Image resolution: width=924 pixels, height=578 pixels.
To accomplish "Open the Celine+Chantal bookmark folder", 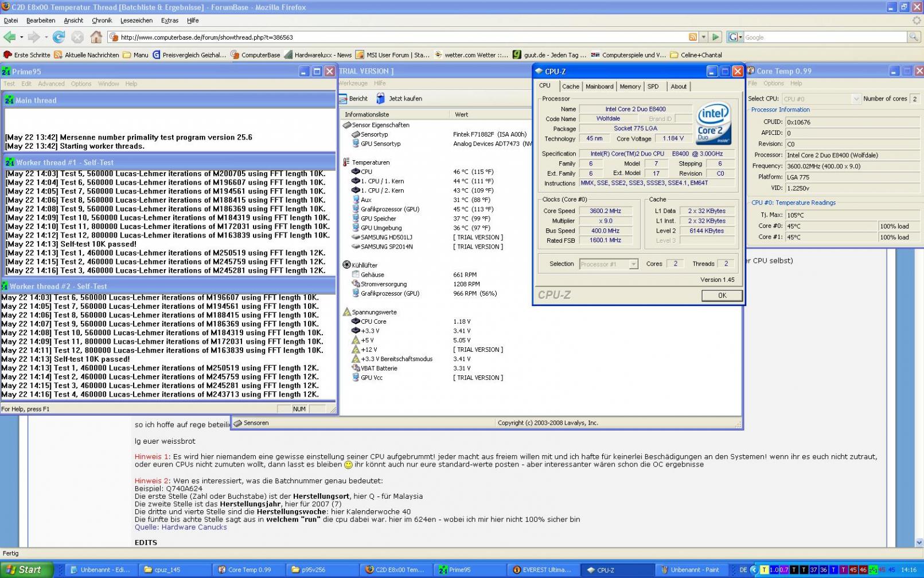I will tap(696, 55).
